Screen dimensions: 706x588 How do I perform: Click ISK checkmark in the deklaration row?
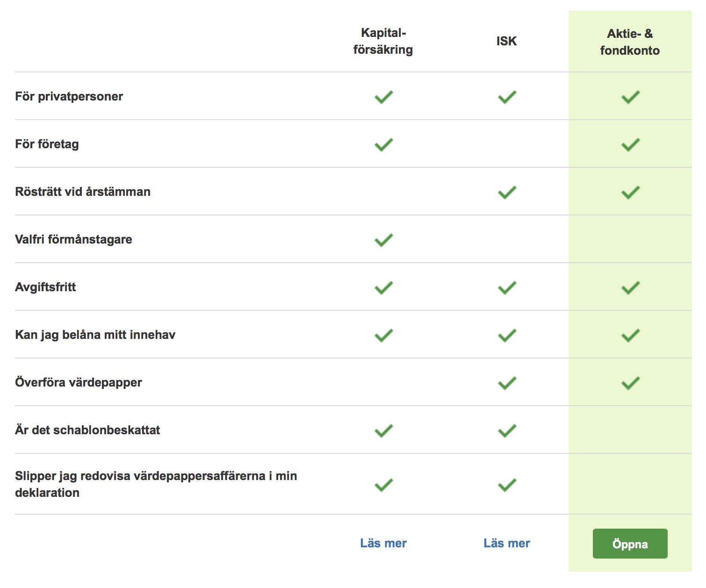(x=507, y=485)
